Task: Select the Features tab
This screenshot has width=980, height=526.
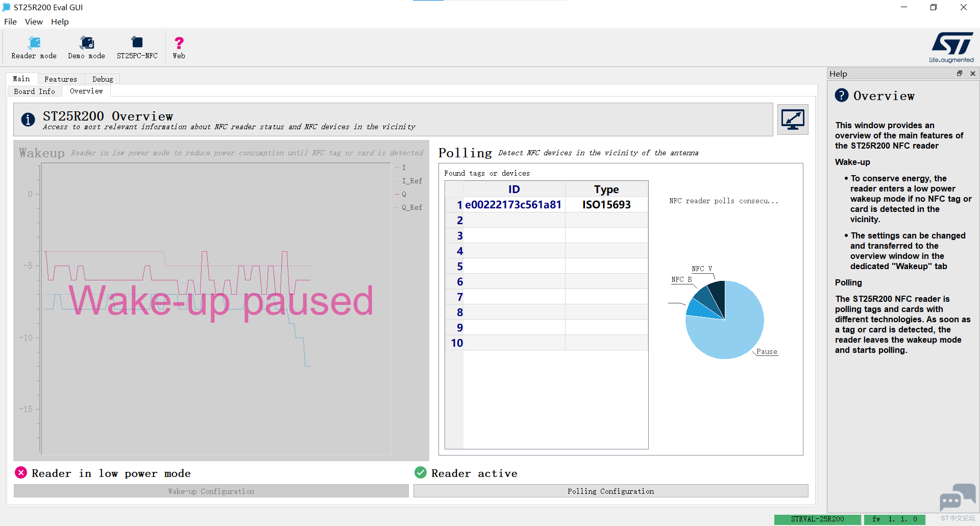Action: [61, 79]
